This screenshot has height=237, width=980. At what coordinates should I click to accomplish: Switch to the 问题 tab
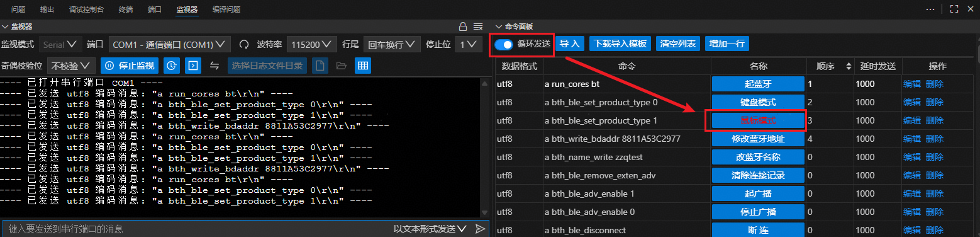pyautogui.click(x=18, y=9)
